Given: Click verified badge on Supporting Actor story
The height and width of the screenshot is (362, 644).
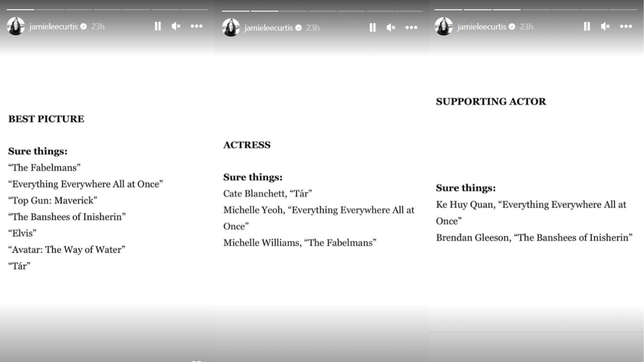Looking at the screenshot, I should [512, 26].
